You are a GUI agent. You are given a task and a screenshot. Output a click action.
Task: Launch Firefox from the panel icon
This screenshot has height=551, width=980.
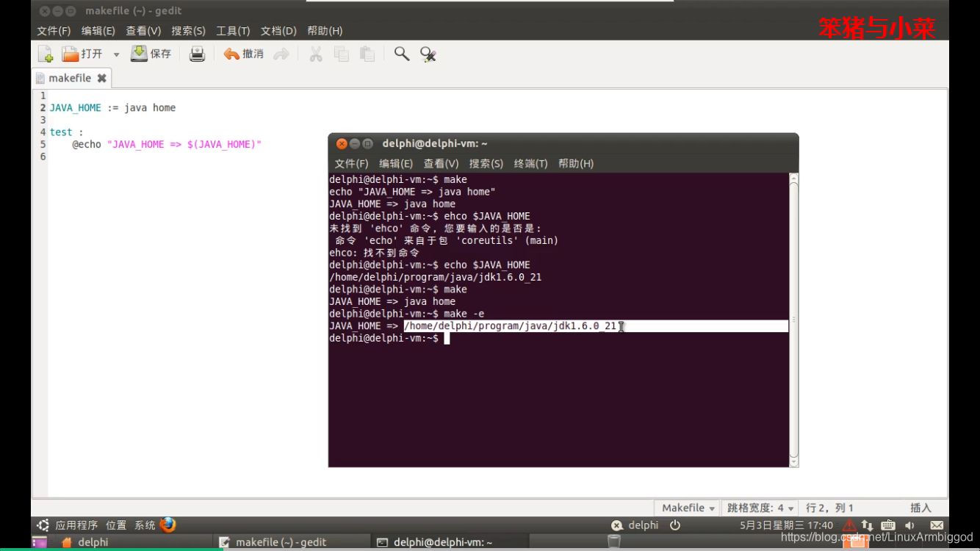(168, 525)
